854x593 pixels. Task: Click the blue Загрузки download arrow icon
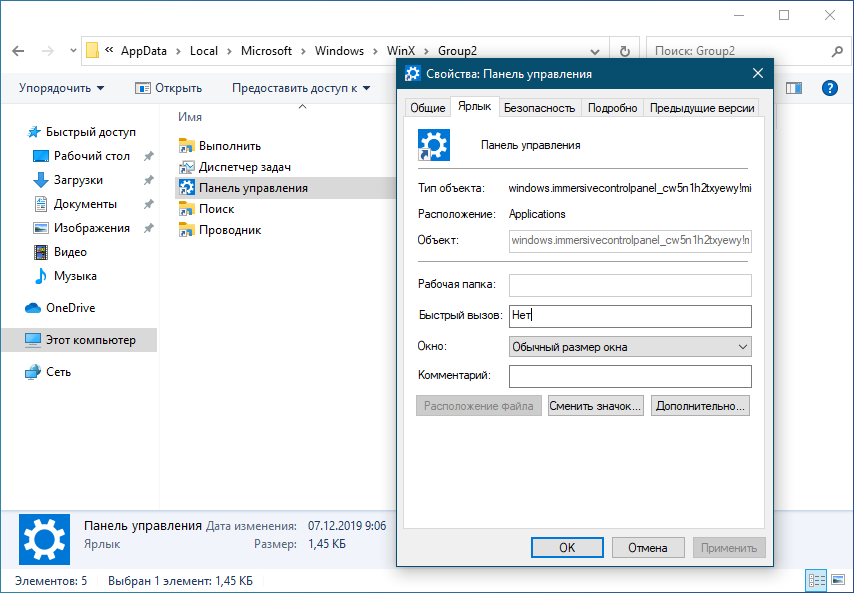41,180
